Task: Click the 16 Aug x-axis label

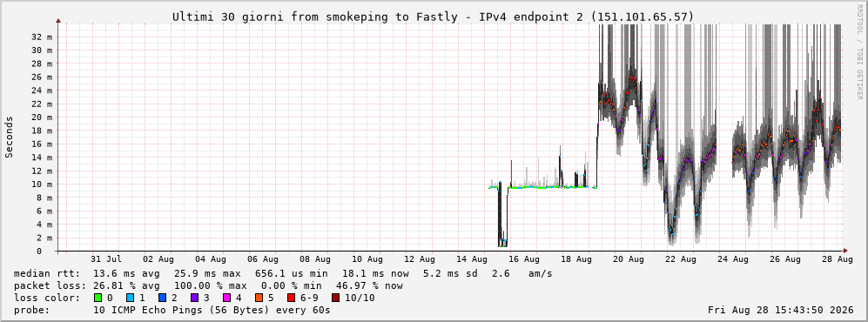Action: [524, 258]
